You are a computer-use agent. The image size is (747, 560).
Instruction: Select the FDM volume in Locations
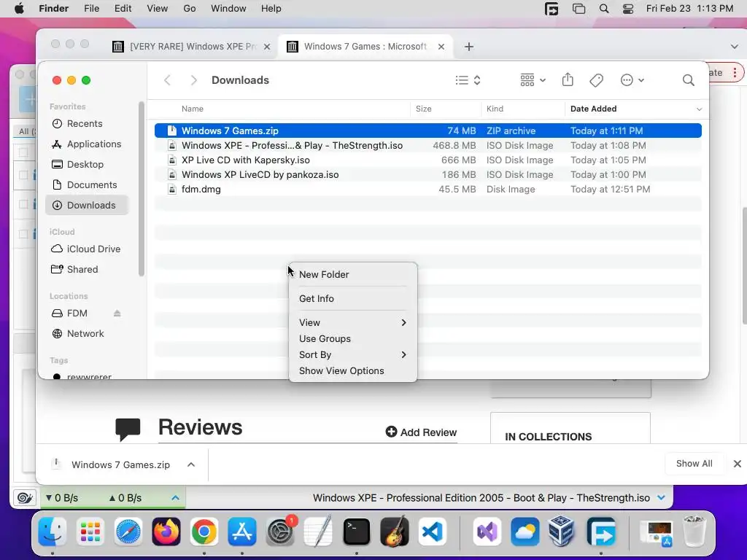(77, 314)
